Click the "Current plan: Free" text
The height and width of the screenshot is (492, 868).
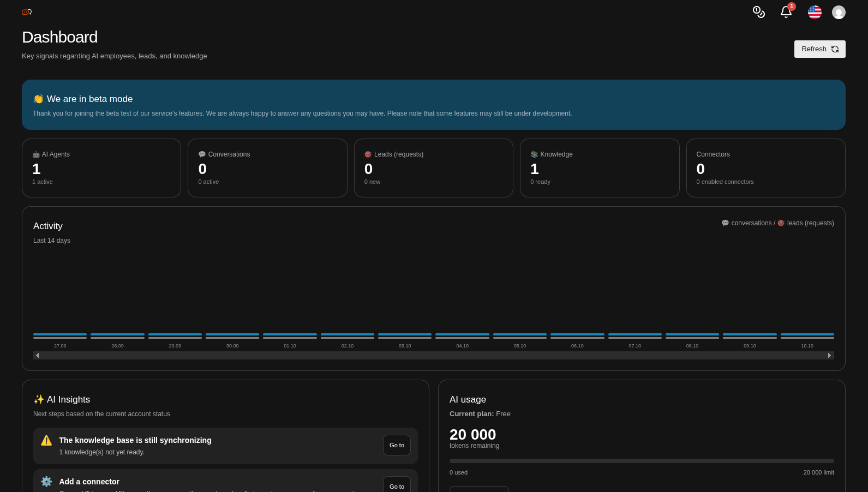click(480, 414)
